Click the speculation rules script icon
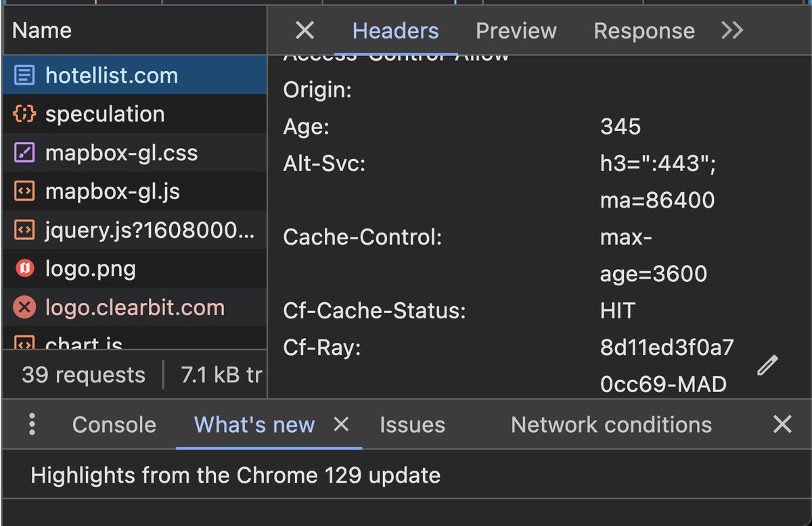 24,114
